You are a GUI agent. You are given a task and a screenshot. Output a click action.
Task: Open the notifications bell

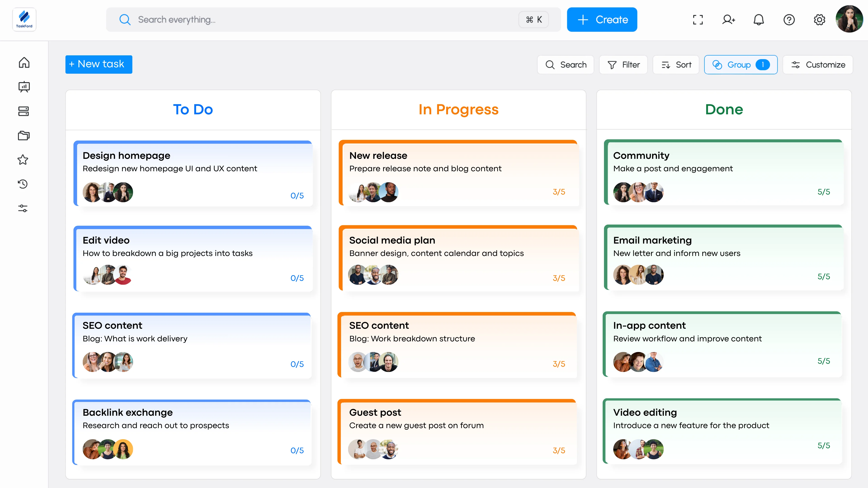point(759,19)
